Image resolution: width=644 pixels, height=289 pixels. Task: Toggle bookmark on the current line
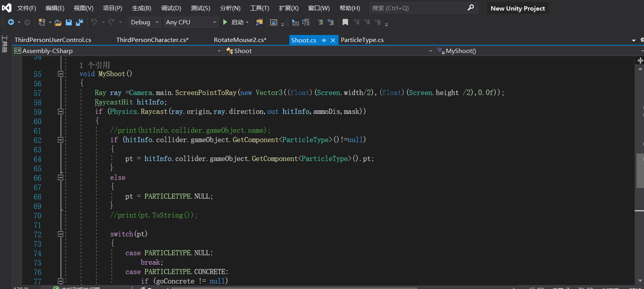(345, 22)
